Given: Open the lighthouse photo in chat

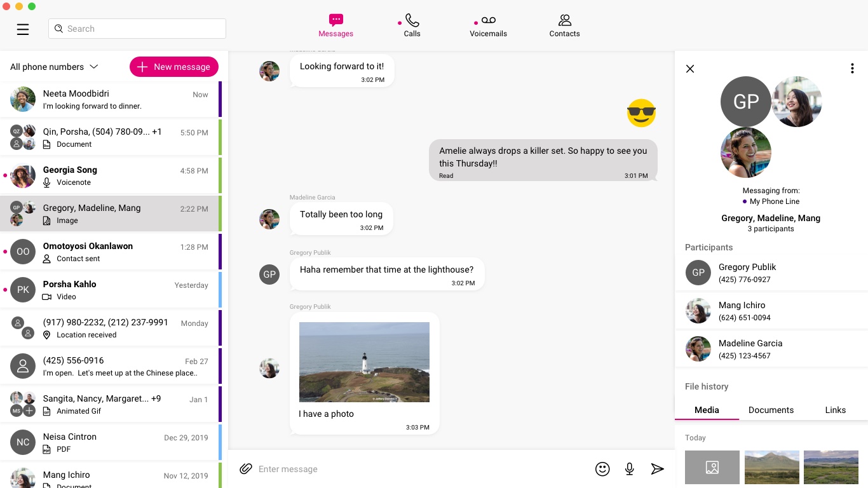Looking at the screenshot, I should tap(364, 362).
